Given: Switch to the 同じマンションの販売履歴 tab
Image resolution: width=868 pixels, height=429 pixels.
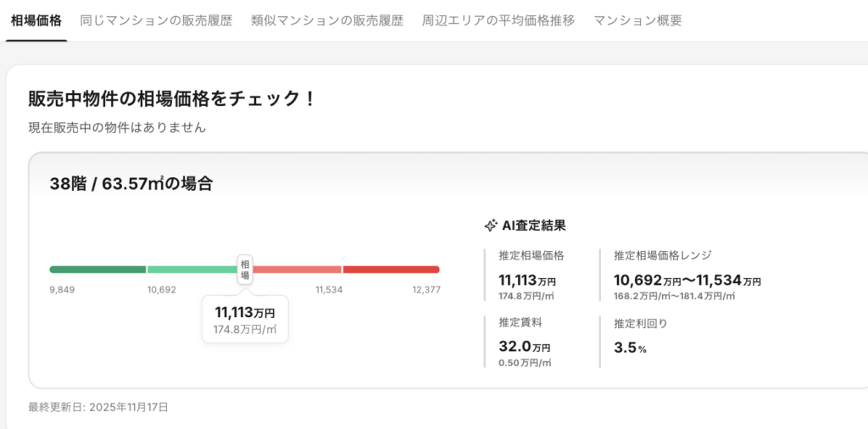Looking at the screenshot, I should 156,20.
